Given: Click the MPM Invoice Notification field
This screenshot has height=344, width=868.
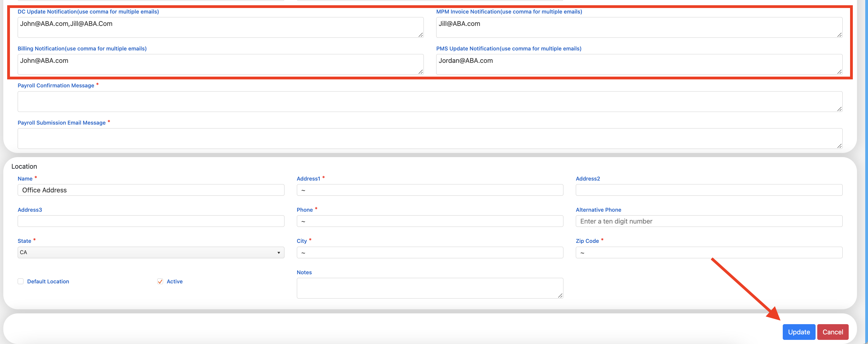Looking at the screenshot, I should pyautogui.click(x=639, y=27).
